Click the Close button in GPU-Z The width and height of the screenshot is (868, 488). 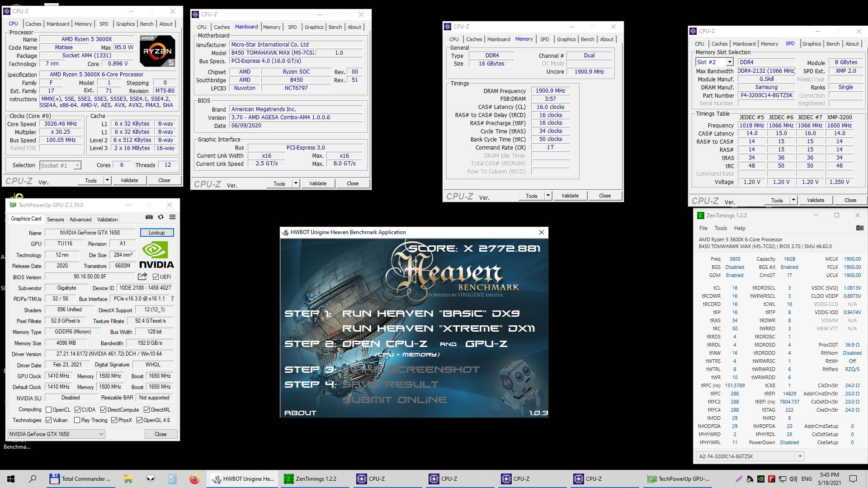(x=160, y=434)
